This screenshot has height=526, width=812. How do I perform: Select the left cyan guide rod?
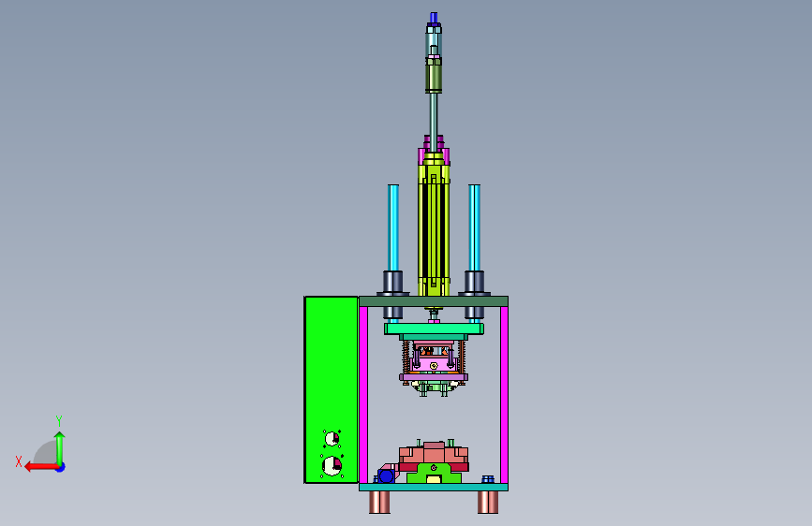(393, 227)
